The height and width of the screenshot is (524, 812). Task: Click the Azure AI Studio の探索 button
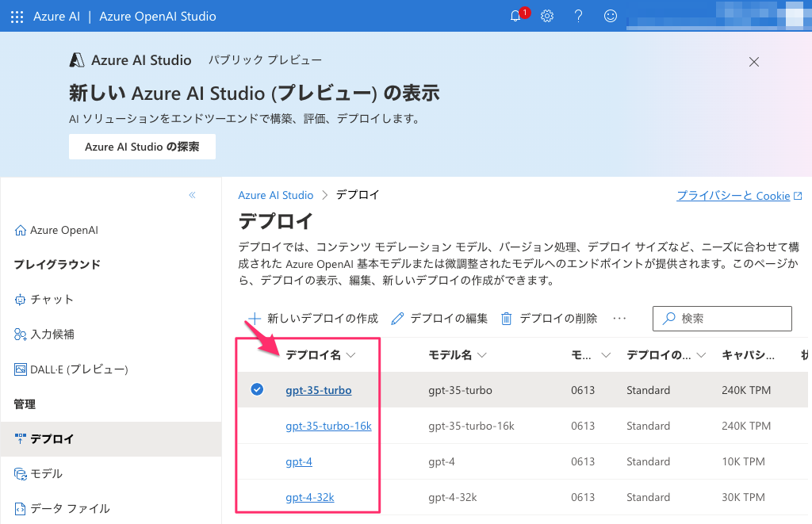click(x=143, y=147)
